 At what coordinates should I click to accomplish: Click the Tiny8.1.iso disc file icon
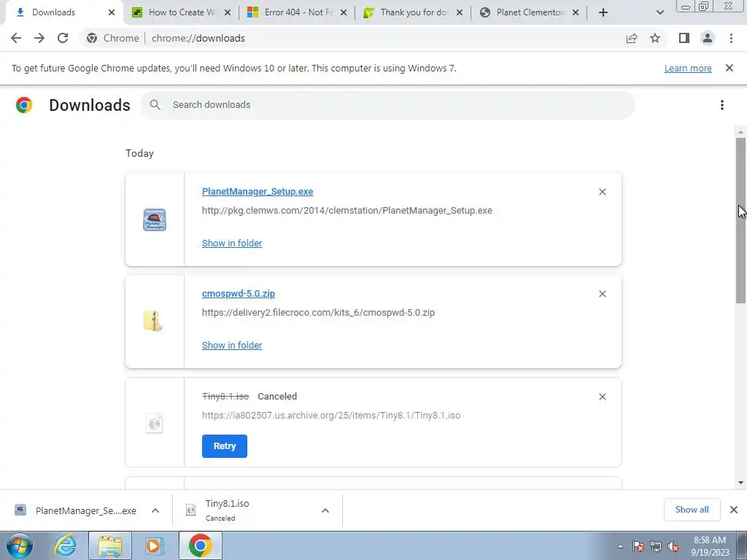pyautogui.click(x=155, y=423)
